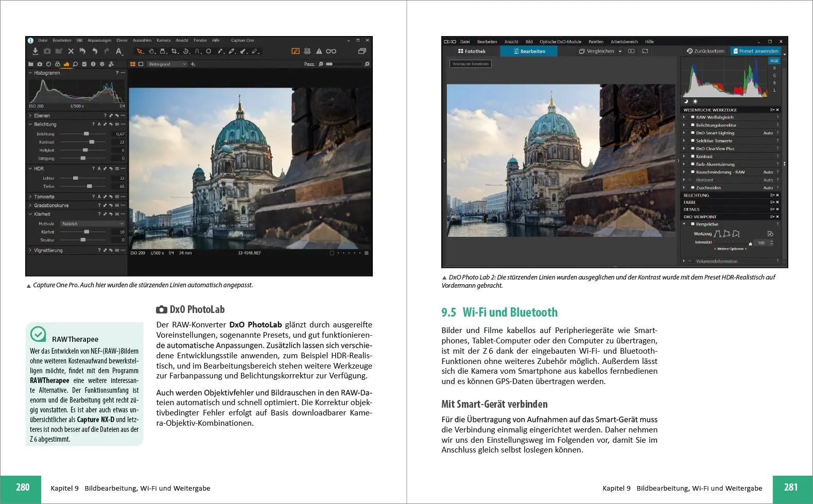The image size is (813, 504).
Task: Expand the Tonwerte panel in Capture One
Action: [30, 197]
